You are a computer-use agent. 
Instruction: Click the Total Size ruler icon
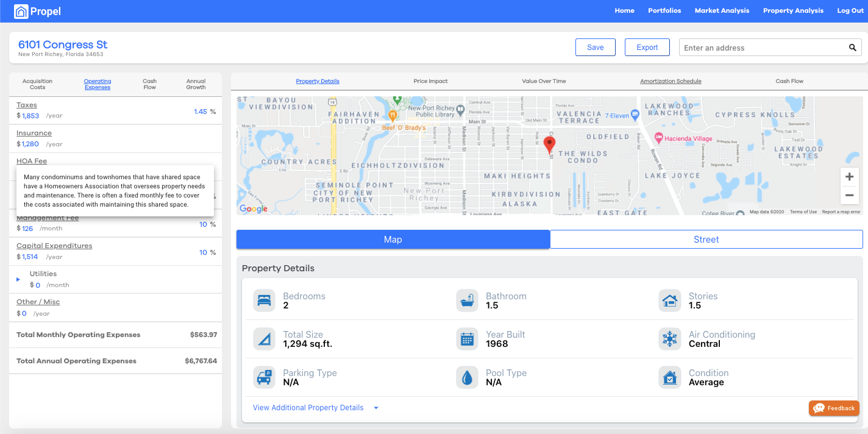point(264,339)
